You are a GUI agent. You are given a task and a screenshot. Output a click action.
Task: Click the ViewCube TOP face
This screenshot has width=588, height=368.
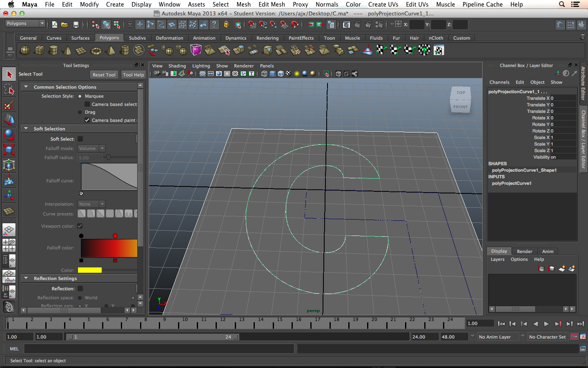[x=461, y=93]
